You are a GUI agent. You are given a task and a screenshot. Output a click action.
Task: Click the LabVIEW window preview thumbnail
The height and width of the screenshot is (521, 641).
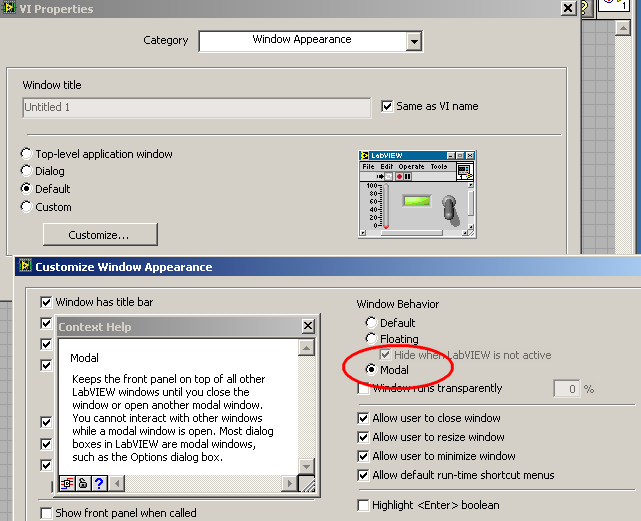(417, 194)
